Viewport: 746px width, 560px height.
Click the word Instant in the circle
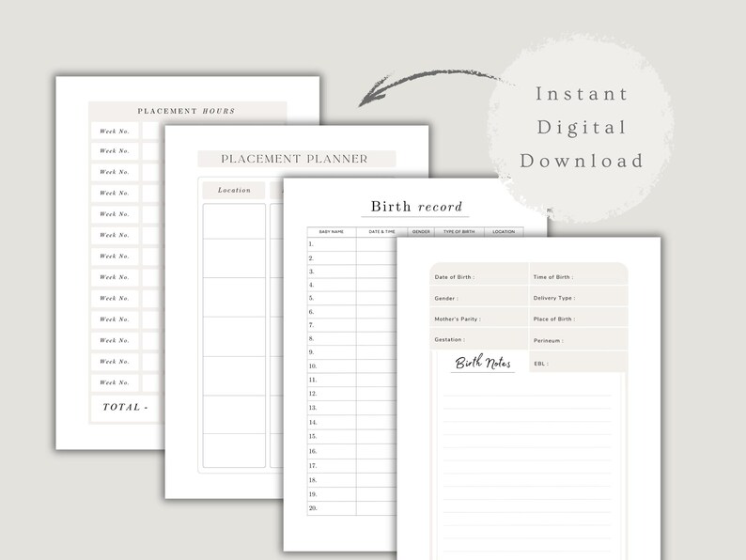click(x=582, y=94)
